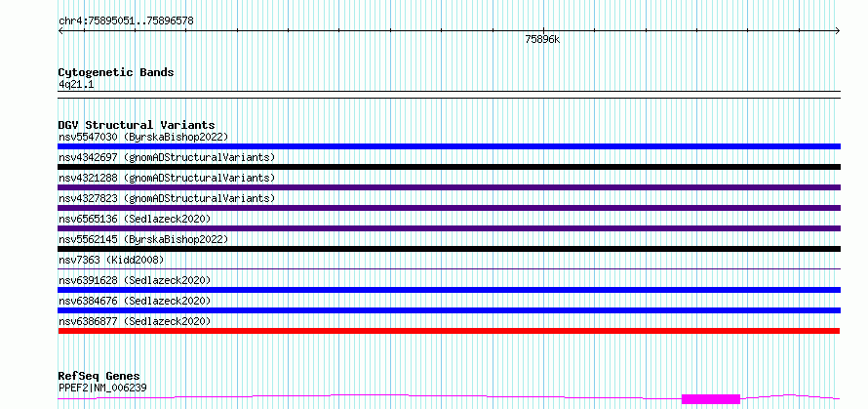Click the RefSeq Genes track title
This screenshot has width=868, height=409.
[x=99, y=376]
